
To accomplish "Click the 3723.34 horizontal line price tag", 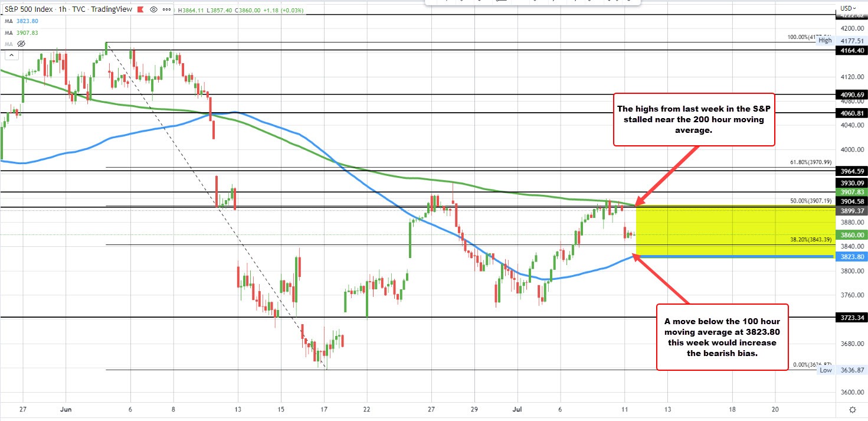I will 852,318.
